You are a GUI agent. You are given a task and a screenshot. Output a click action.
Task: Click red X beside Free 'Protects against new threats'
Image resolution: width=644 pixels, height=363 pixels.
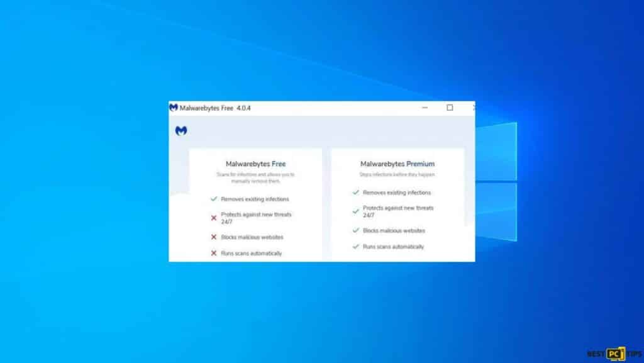pyautogui.click(x=214, y=218)
